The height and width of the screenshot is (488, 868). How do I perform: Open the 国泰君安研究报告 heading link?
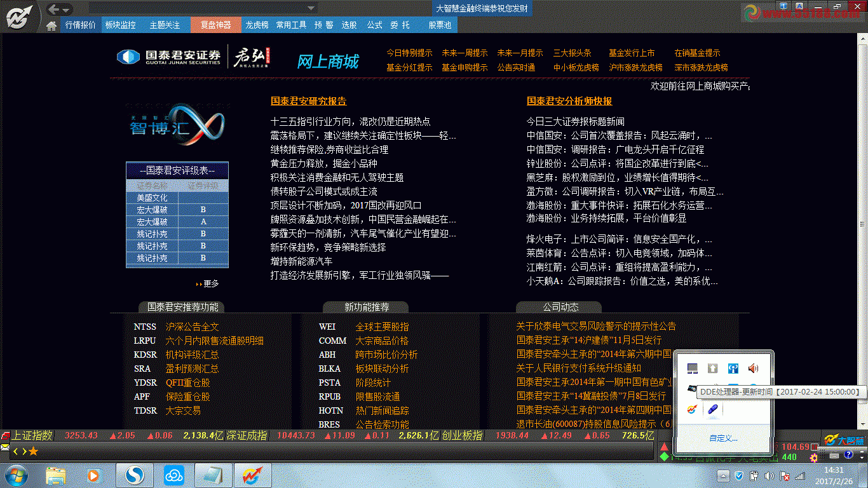(309, 101)
